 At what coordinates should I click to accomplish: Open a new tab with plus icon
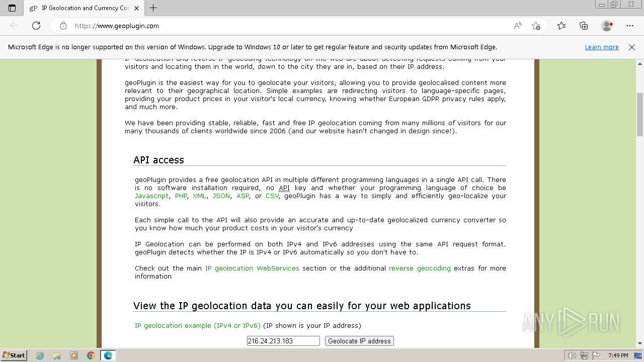point(153,8)
